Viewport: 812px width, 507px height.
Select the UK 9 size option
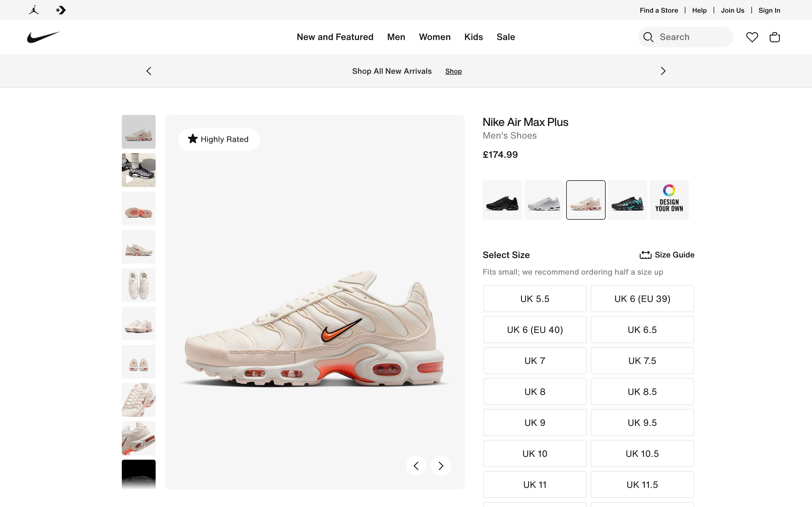[x=535, y=422]
